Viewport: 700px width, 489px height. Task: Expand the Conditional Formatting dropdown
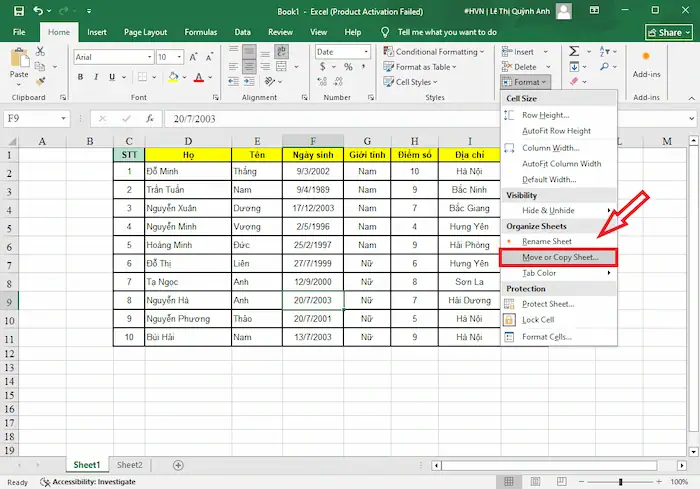(482, 52)
